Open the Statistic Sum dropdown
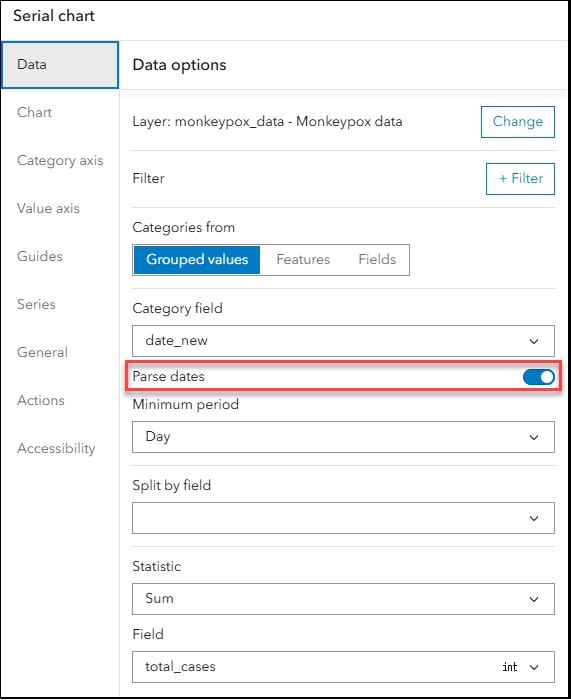 [x=343, y=599]
